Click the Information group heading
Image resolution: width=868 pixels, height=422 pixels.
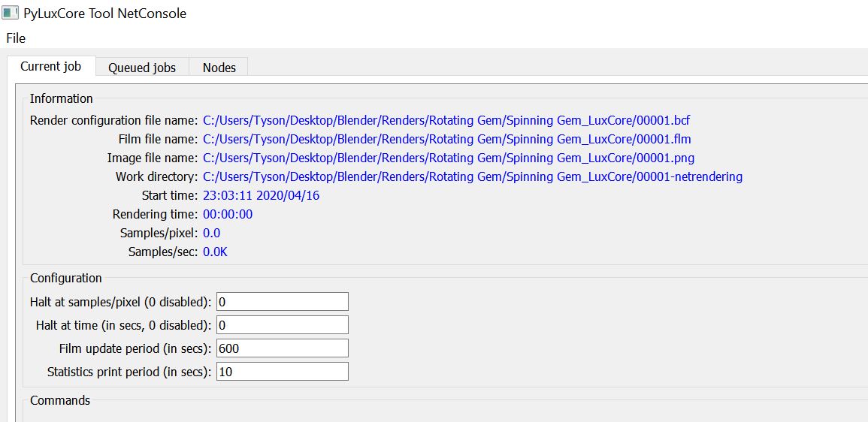tap(62, 98)
